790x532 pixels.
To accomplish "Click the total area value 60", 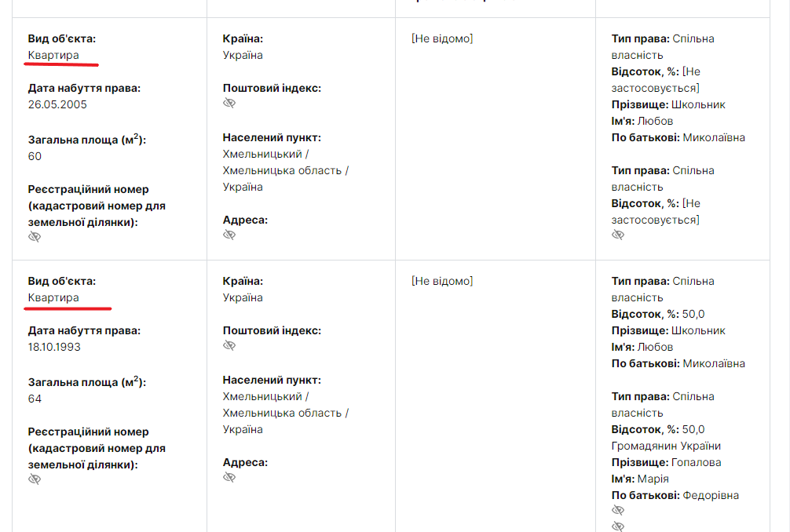I will pos(35,156).
